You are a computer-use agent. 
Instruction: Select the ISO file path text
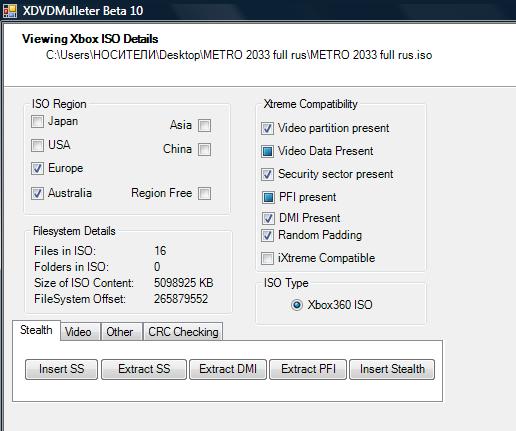[239, 55]
